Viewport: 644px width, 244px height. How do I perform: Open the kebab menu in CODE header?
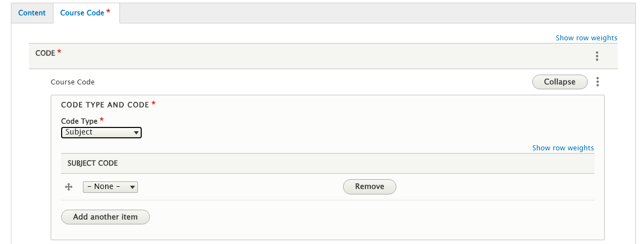point(597,56)
